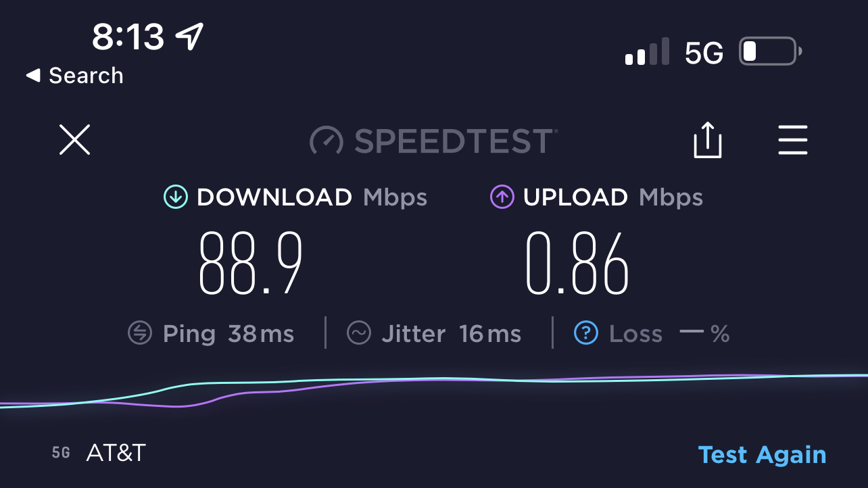The image size is (868, 488).
Task: Open the hamburger menu
Action: [792, 141]
